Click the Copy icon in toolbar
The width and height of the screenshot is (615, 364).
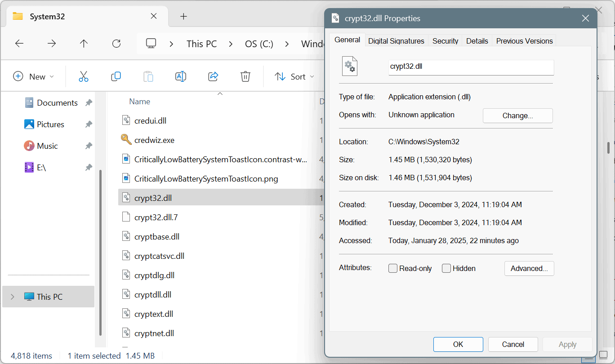click(x=116, y=76)
